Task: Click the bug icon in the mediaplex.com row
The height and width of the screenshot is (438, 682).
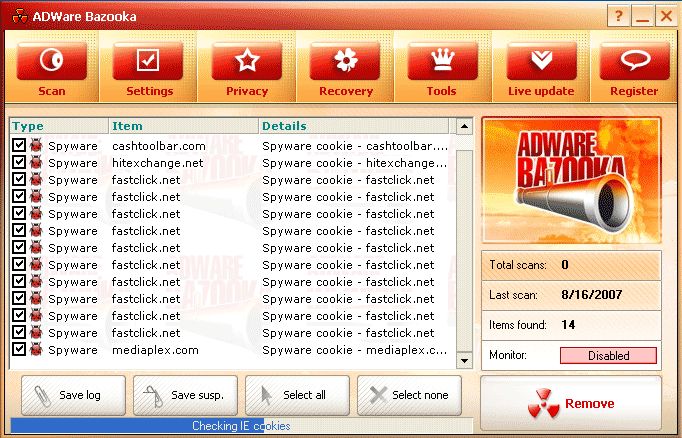Action: click(x=36, y=349)
